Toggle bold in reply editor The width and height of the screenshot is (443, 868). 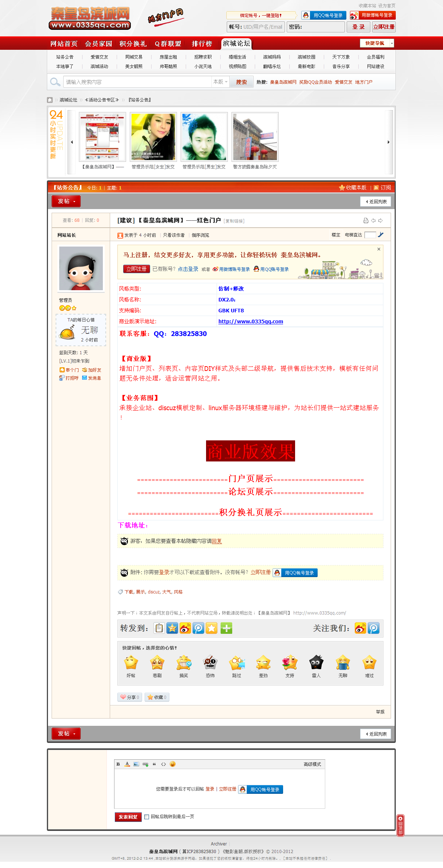(118, 764)
